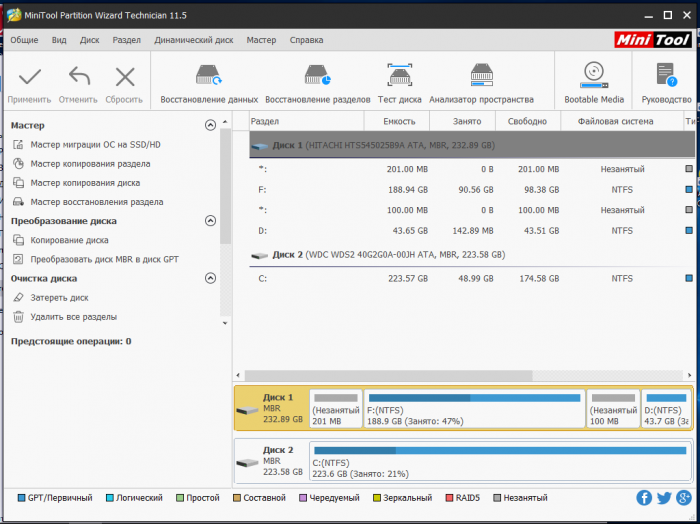Screen dimensions: 700x524
Task: Launch the Disk Test (Тест диска) tool
Action: [399, 76]
